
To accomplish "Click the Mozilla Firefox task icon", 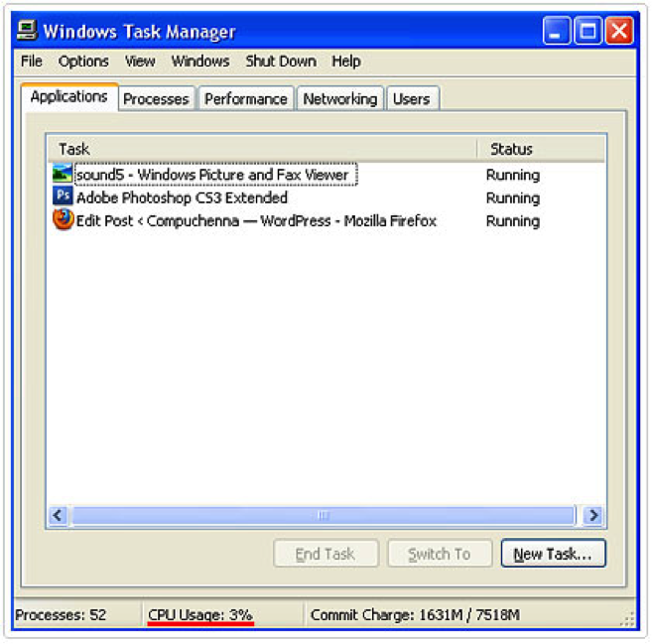I will pyautogui.click(x=63, y=219).
